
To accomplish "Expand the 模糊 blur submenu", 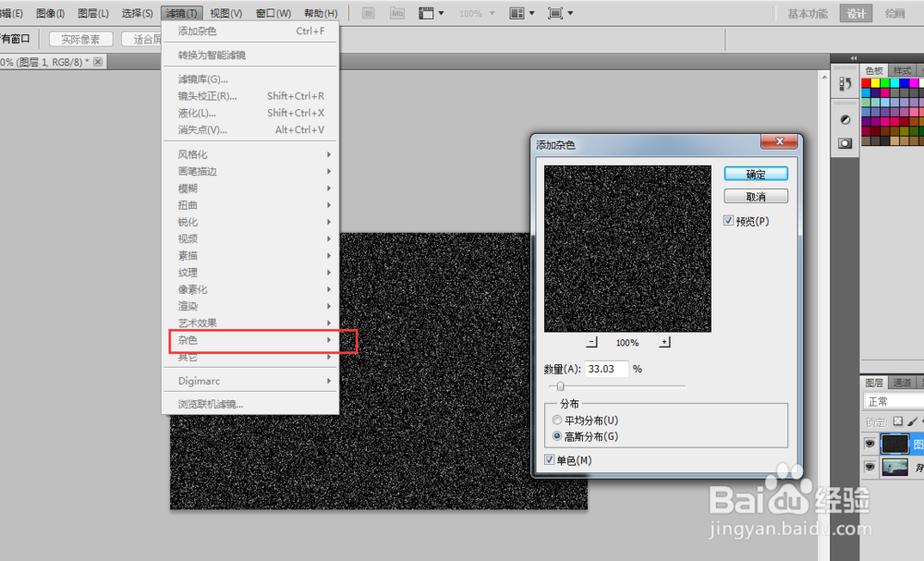I will click(x=250, y=188).
